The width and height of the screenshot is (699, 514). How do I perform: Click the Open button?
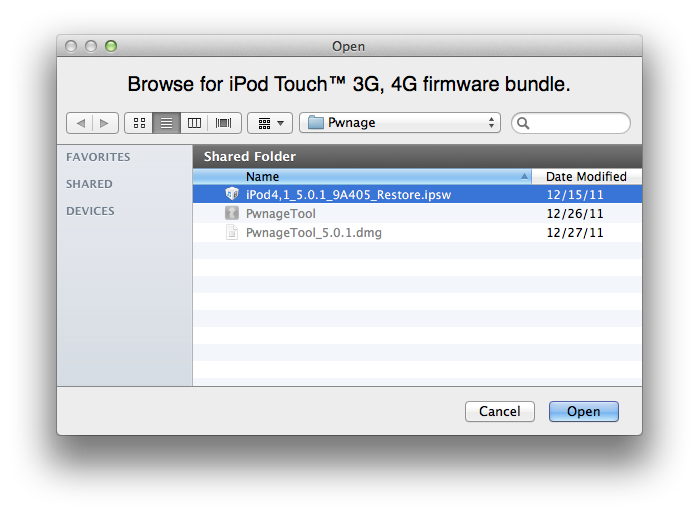584,411
